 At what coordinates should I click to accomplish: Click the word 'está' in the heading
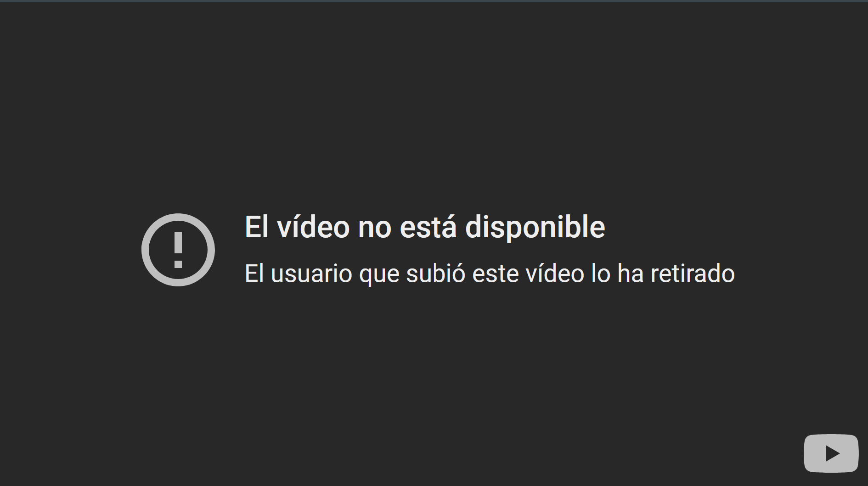(x=428, y=227)
